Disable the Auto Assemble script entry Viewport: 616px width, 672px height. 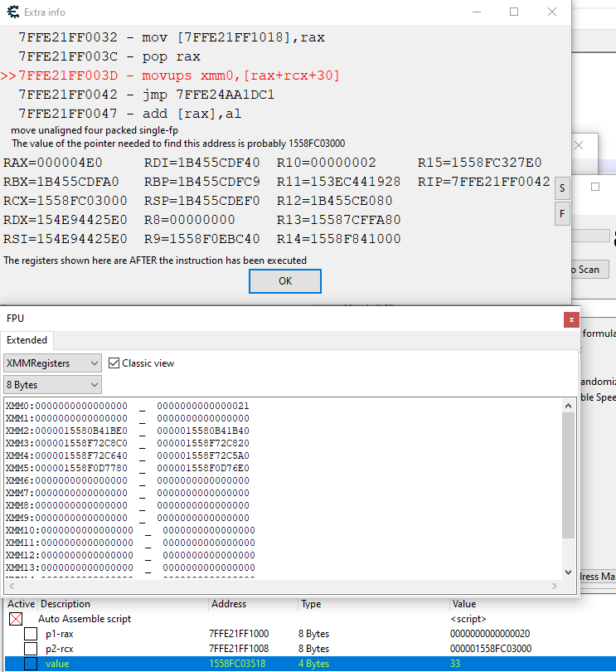tap(16, 619)
